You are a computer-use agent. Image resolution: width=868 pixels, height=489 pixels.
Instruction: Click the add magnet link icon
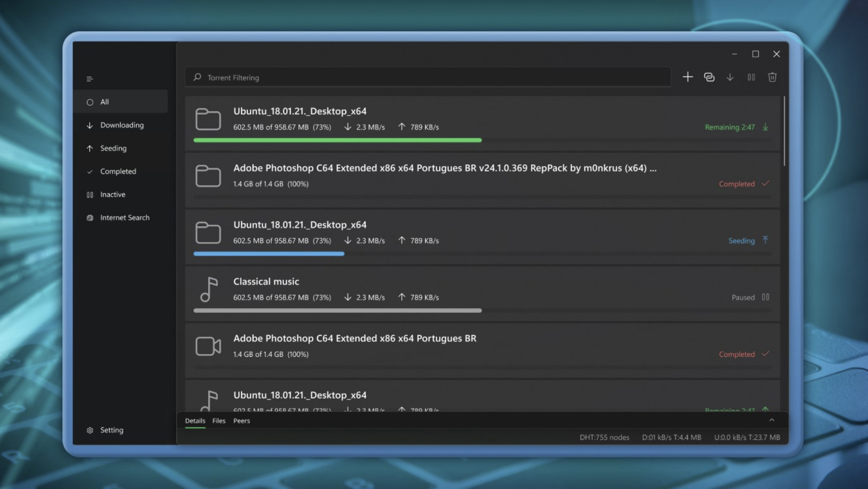(709, 77)
